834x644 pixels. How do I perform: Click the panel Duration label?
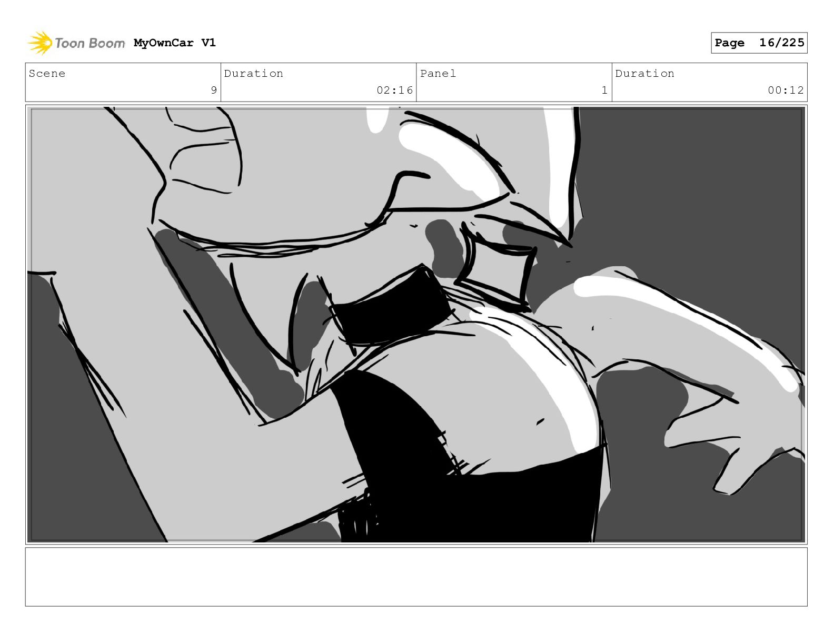pyautogui.click(x=644, y=74)
